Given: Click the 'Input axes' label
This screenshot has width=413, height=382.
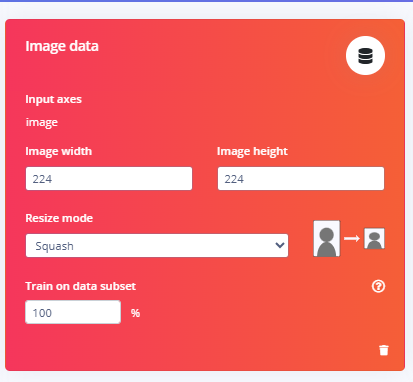Looking at the screenshot, I should pos(54,99).
